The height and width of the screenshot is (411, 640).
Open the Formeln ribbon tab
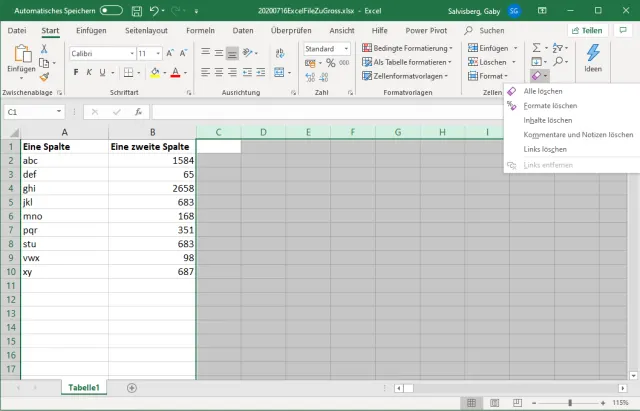200,30
